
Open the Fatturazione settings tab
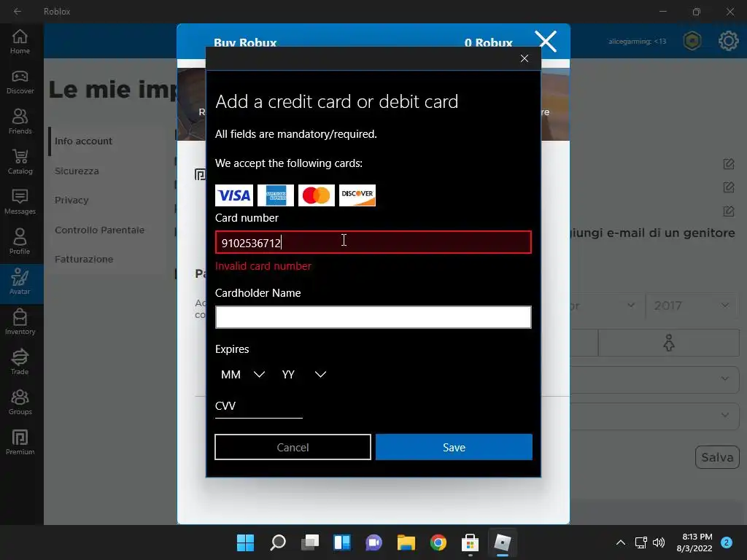tap(84, 260)
